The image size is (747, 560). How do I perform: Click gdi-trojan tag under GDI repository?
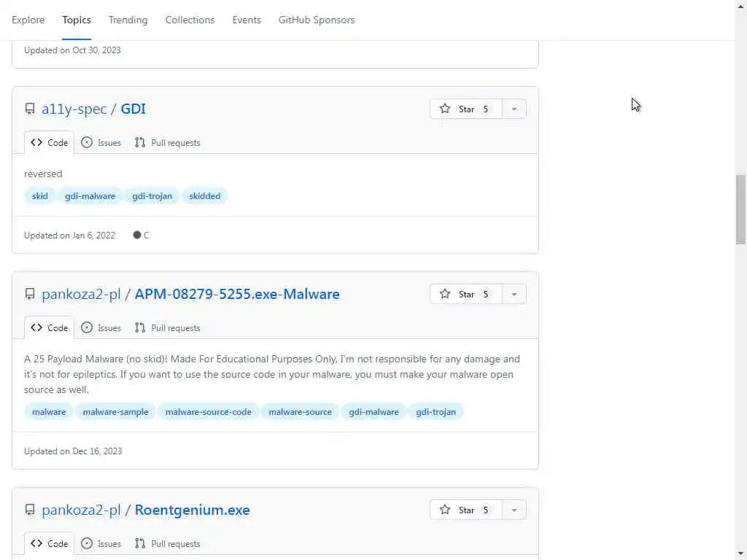152,196
